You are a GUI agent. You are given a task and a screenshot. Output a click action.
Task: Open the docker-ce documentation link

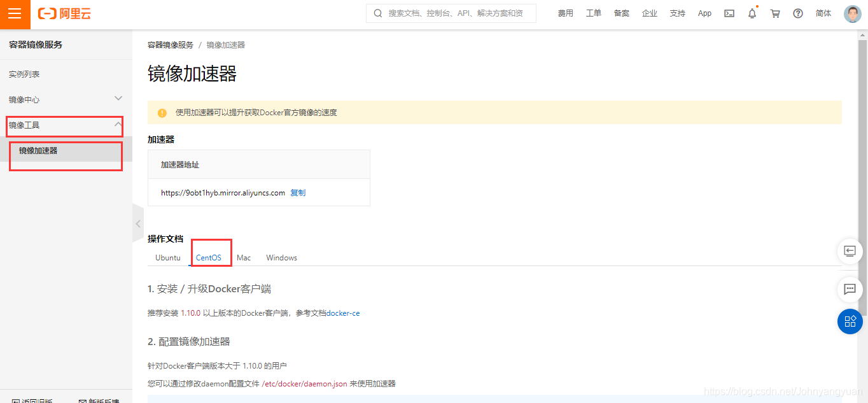click(x=343, y=313)
